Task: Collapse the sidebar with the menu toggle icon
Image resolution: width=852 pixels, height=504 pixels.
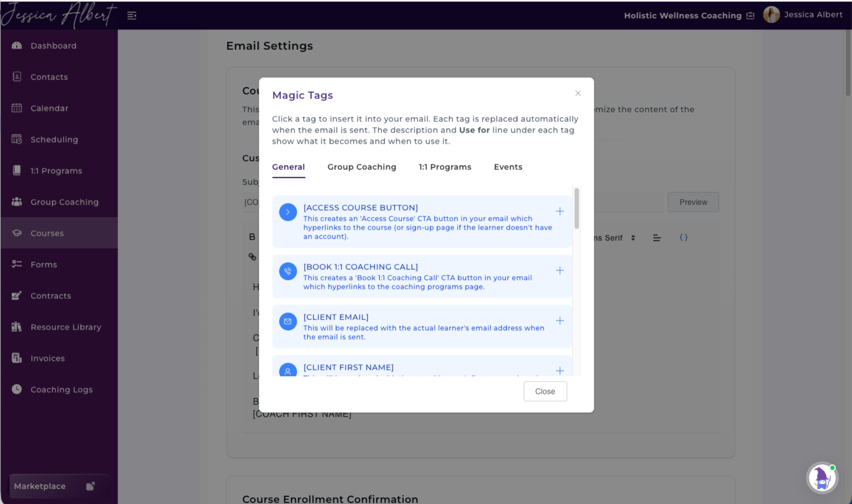Action: pos(132,15)
